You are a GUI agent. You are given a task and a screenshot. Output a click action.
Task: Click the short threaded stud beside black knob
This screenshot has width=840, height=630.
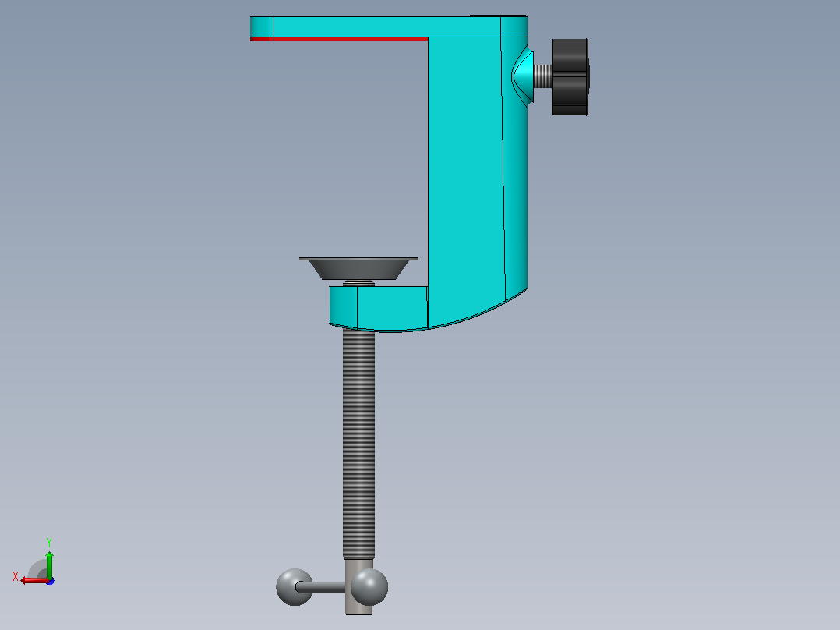[x=542, y=76]
